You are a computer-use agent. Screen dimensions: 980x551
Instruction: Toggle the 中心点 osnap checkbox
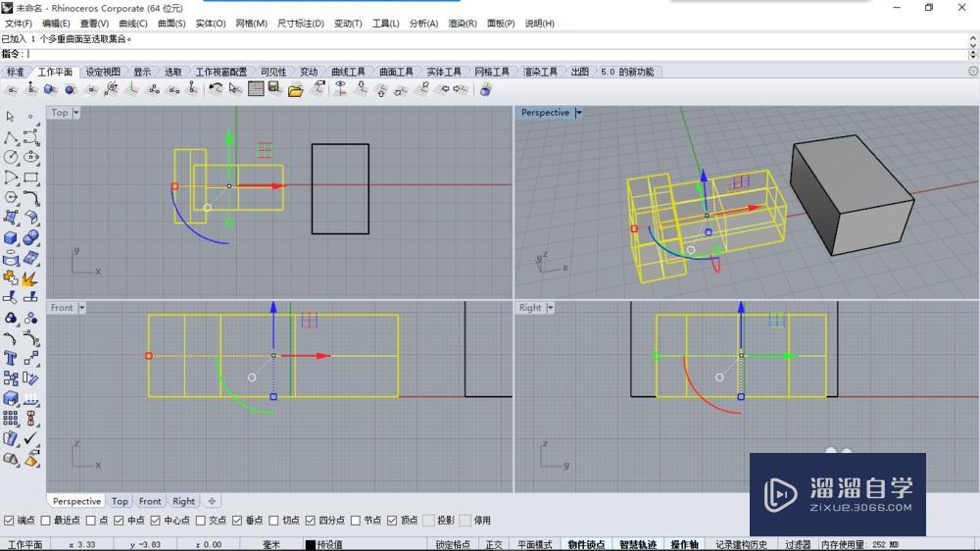[x=155, y=521]
